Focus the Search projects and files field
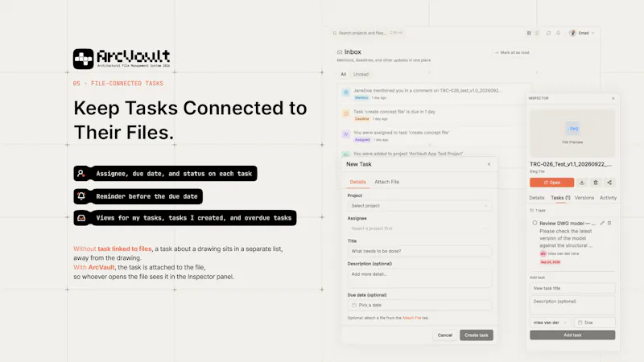Image resolution: width=644 pixels, height=362 pixels. pyautogui.click(x=368, y=33)
